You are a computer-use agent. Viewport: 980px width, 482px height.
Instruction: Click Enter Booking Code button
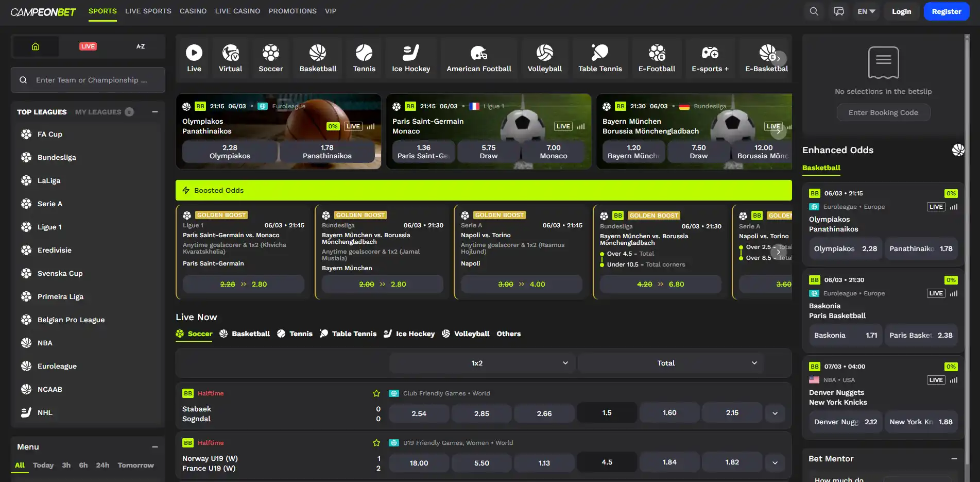click(x=883, y=112)
